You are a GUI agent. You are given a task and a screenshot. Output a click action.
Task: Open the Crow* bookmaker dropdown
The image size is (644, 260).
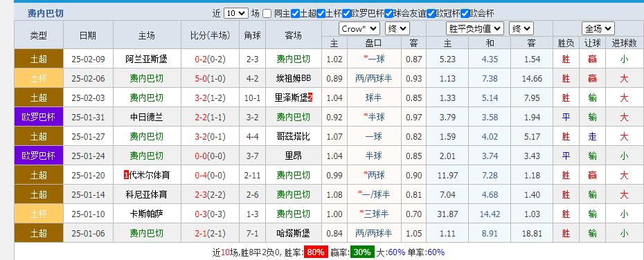coord(359,29)
